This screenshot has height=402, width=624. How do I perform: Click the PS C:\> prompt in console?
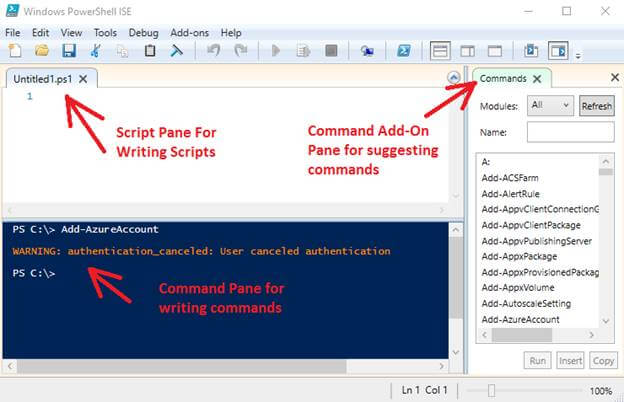33,273
